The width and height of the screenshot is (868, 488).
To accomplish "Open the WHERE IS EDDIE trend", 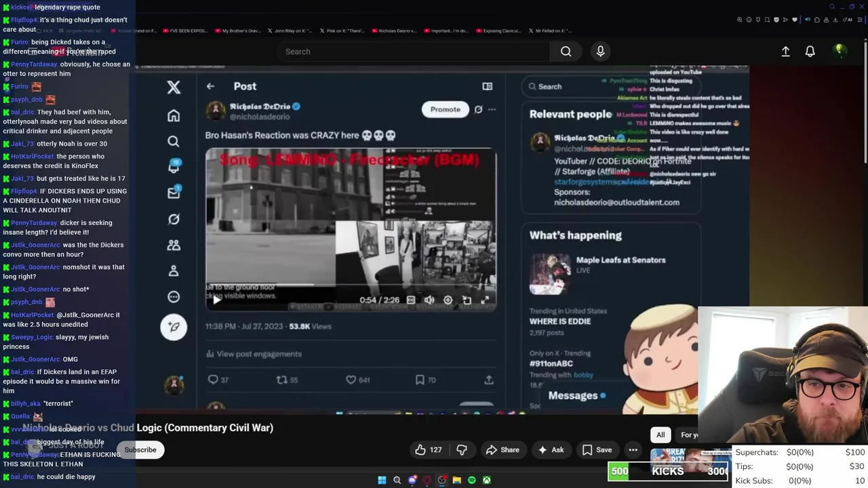I will coord(560,321).
